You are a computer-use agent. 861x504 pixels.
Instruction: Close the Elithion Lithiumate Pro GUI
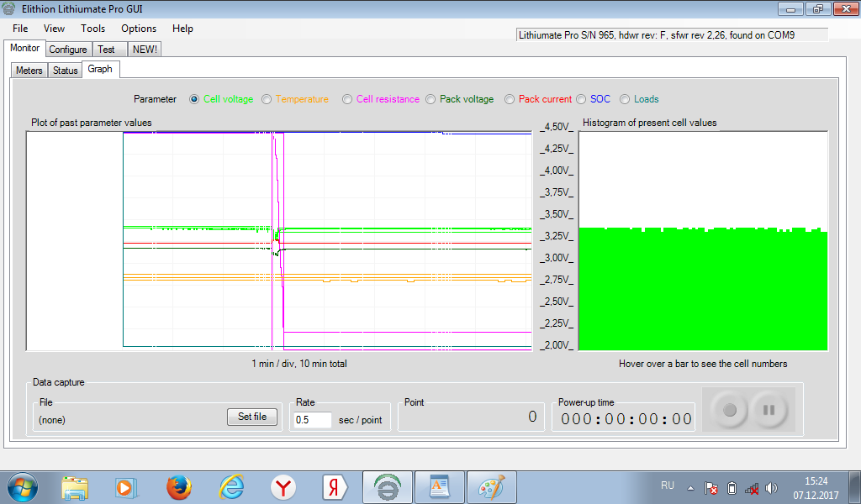pyautogui.click(x=846, y=8)
